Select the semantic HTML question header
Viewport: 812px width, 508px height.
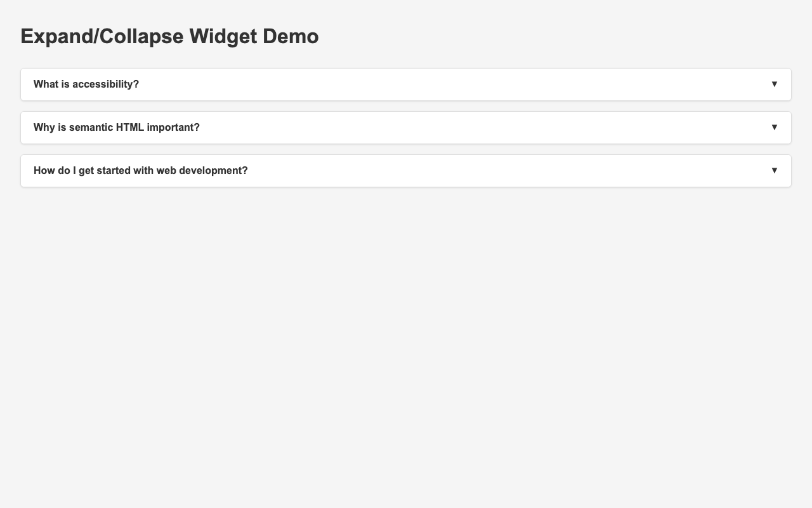[117, 127]
